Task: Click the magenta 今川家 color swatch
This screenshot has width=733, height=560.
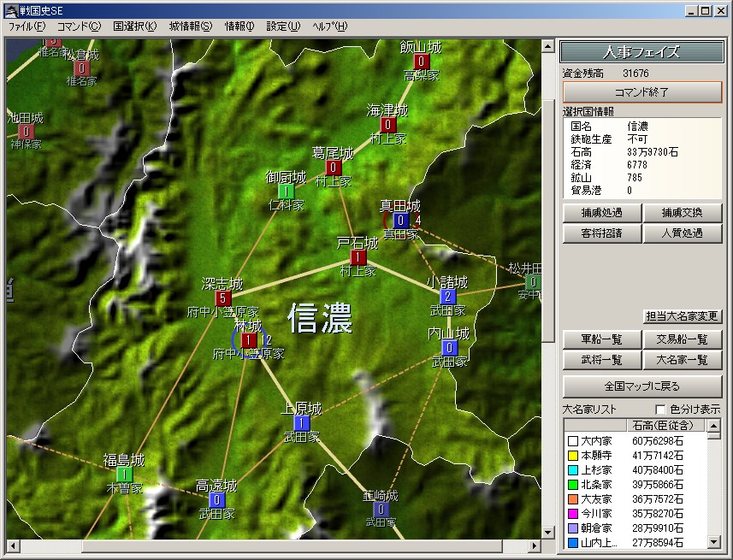Action: tap(573, 513)
